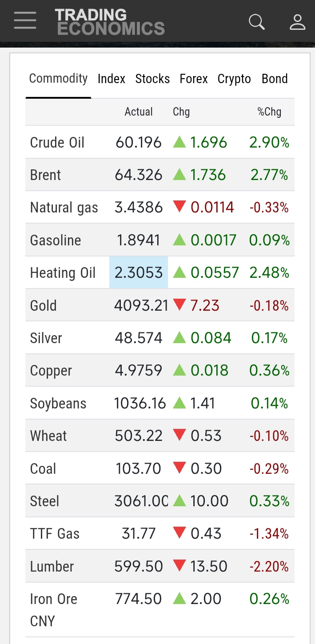Show the Bond tab

pos(275,79)
